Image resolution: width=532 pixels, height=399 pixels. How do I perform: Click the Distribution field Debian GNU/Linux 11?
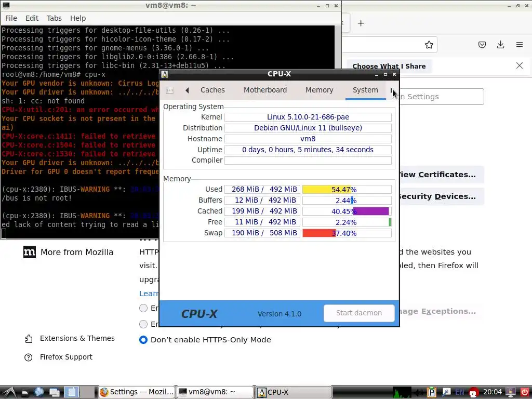[x=308, y=128]
